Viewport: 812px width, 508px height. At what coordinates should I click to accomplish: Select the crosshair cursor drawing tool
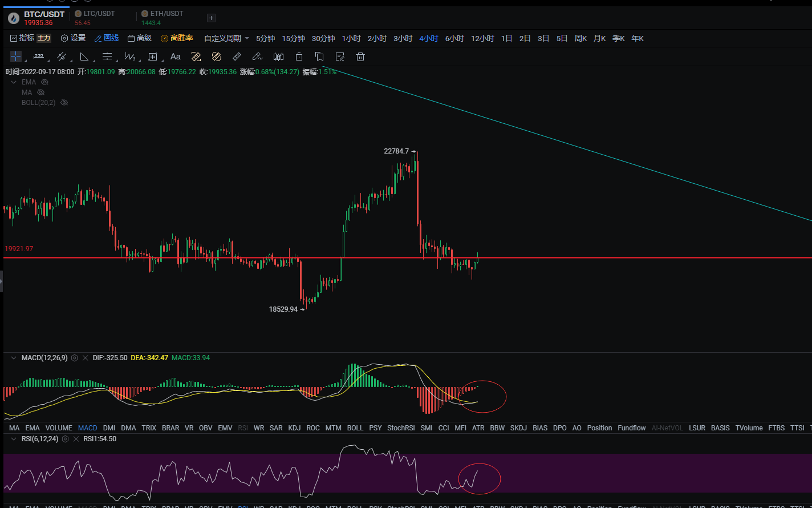(x=16, y=57)
